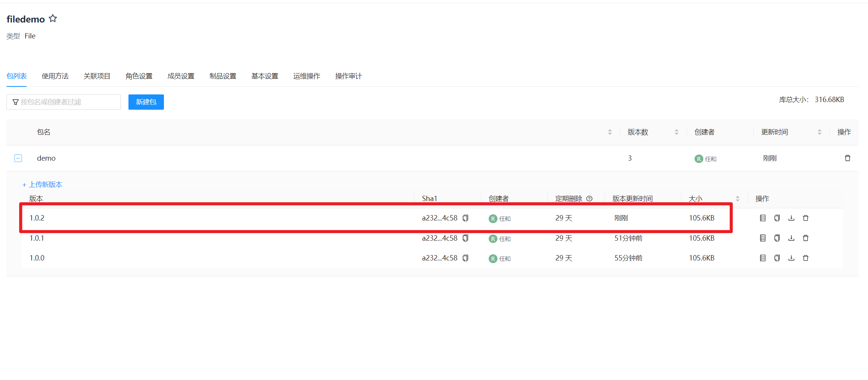Screen dimensions: 868x380
Task: Star the filedemo repository as favorite
Action: pos(53,18)
